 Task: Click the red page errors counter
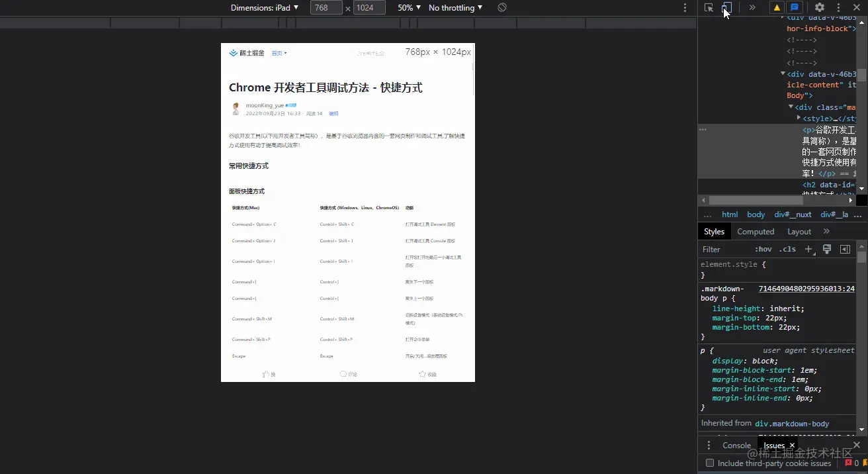(x=852, y=463)
